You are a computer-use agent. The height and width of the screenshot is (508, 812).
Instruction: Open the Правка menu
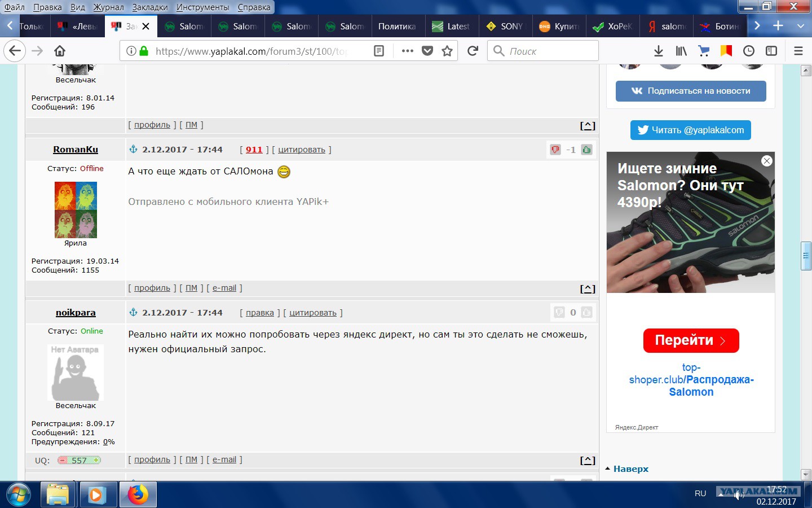[x=47, y=7]
